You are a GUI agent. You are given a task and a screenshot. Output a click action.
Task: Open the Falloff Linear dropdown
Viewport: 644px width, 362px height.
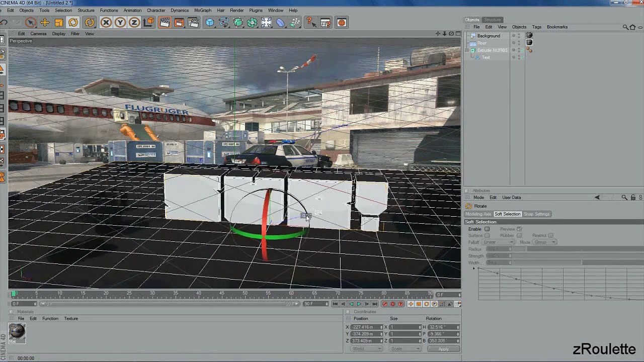(x=499, y=242)
